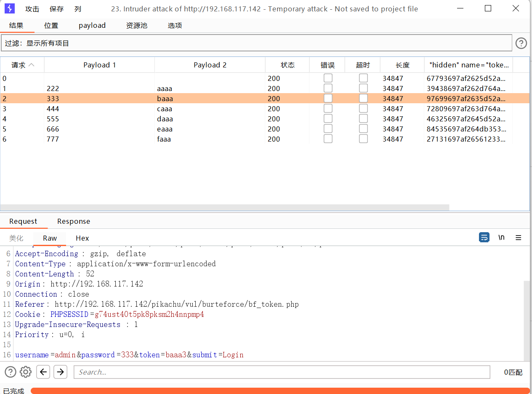Click the 已完成 status label

click(x=13, y=391)
